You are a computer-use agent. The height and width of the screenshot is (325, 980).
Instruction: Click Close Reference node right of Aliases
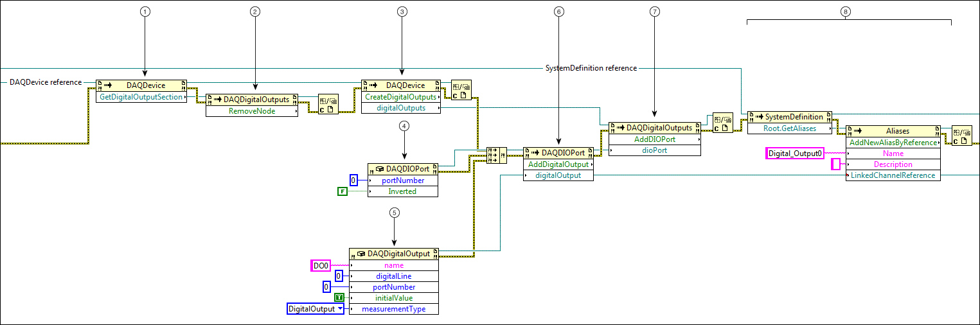961,136
